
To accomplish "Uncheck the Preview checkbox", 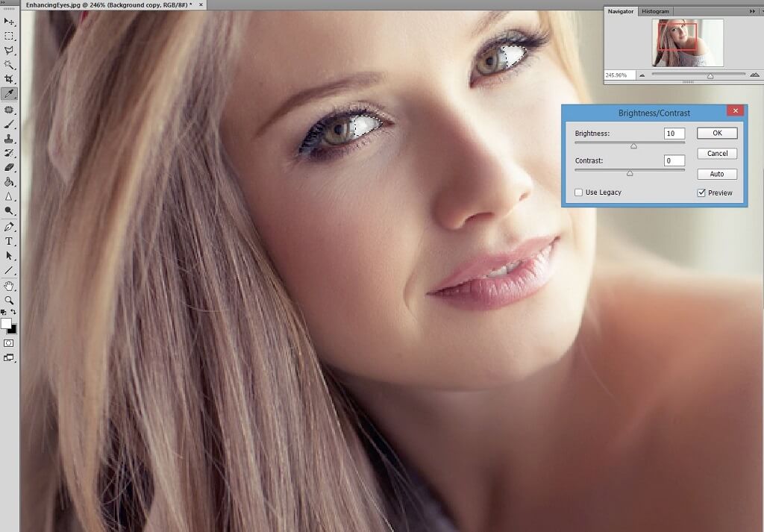I will 701,193.
